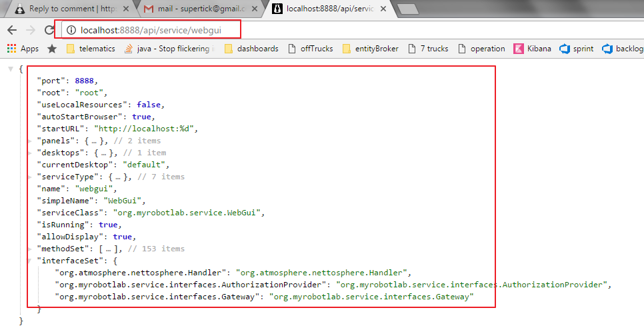Click allowDisplay value true
The image size is (644, 326).
click(123, 237)
